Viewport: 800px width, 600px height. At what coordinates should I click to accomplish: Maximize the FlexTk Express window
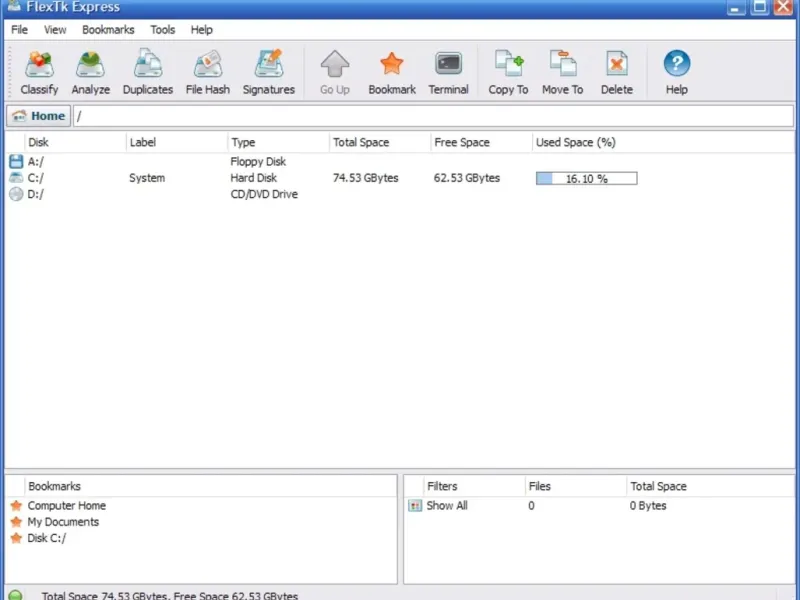pyautogui.click(x=760, y=7)
